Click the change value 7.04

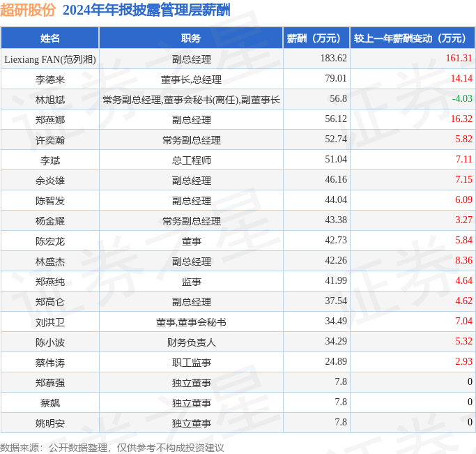[x=464, y=321]
